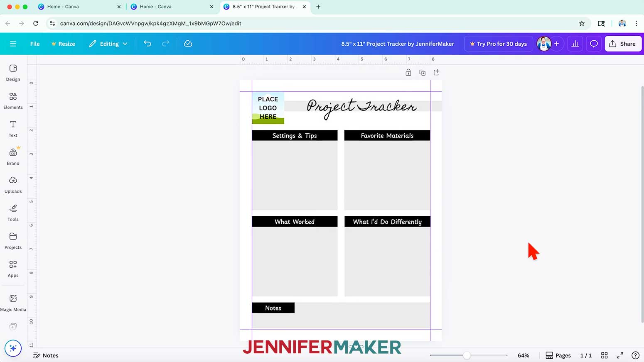This screenshot has width=644, height=362.
Task: Toggle the Pages thumbnail view
Action: point(558,355)
